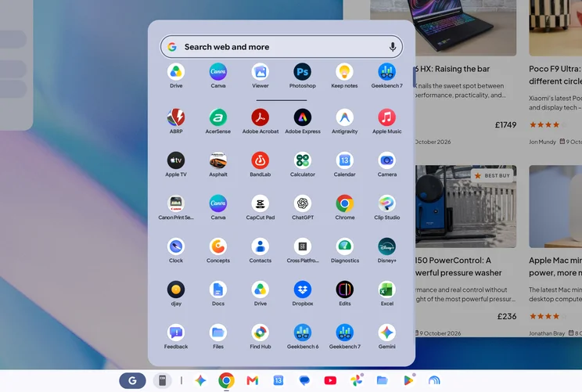This screenshot has width=582, height=392.
Task: Open the Poco F9 Ultra article headline
Action: [555, 75]
